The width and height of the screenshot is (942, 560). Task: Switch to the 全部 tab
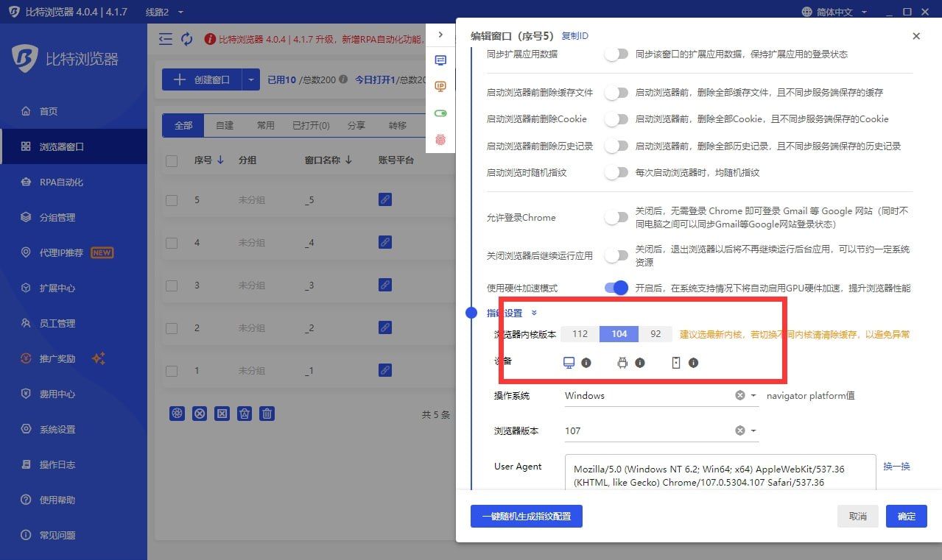183,126
